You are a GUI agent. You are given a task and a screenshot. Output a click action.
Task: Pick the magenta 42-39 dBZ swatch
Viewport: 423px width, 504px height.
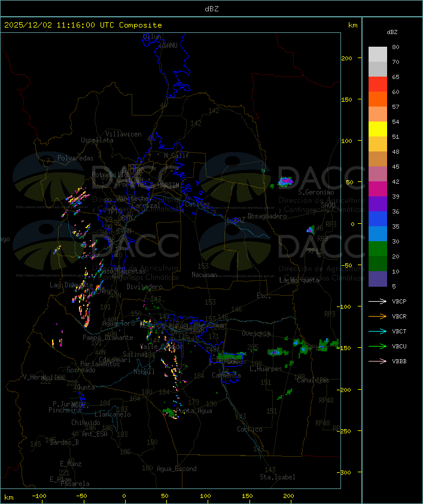tap(378, 189)
